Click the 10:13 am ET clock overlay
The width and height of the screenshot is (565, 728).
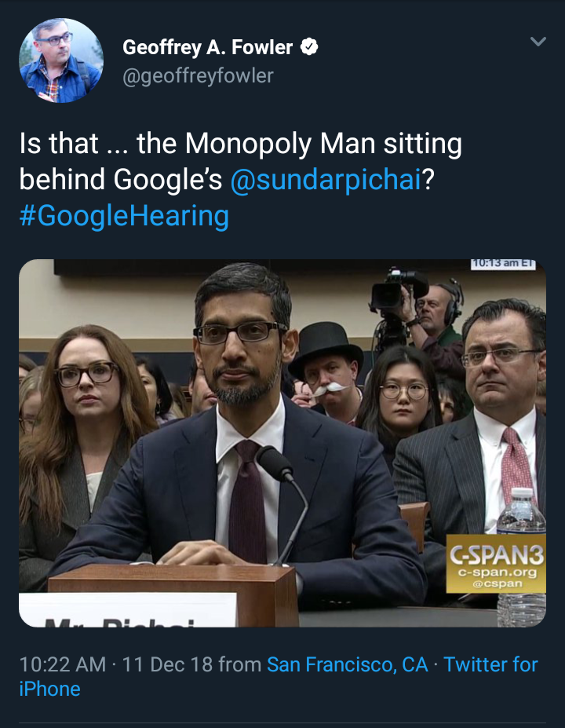pos(503,265)
